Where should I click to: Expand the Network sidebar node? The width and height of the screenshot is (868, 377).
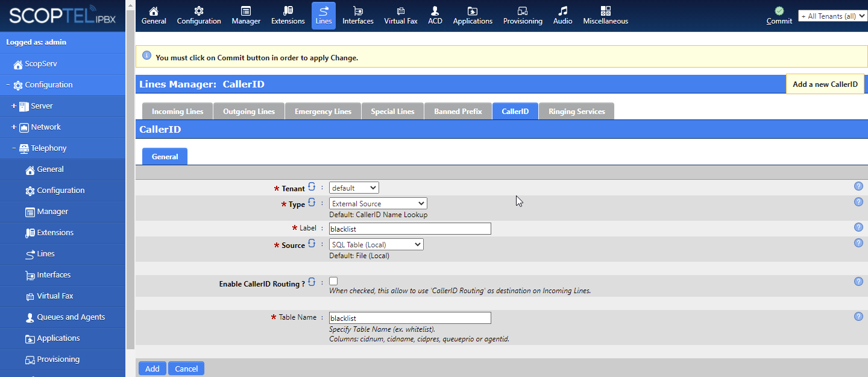pyautogui.click(x=14, y=127)
